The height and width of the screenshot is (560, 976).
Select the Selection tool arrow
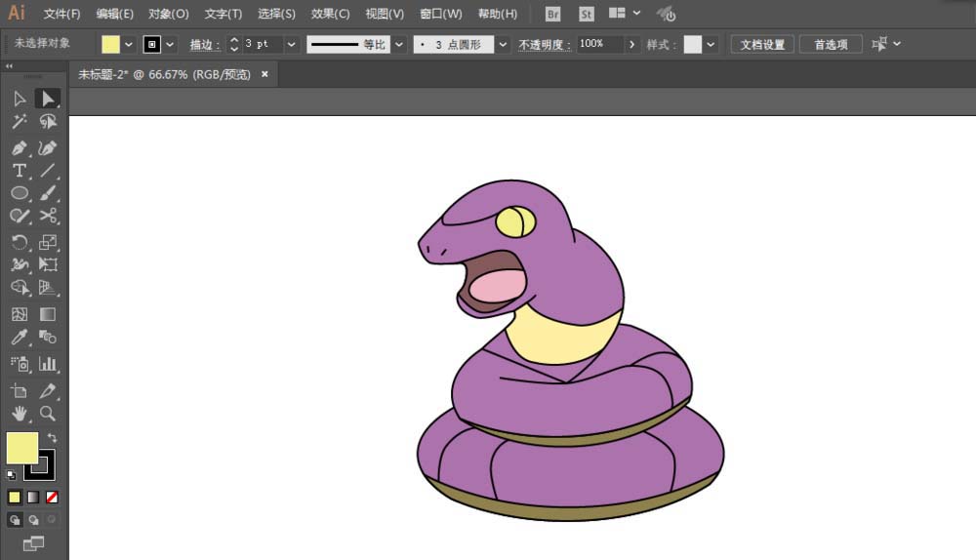coord(20,99)
